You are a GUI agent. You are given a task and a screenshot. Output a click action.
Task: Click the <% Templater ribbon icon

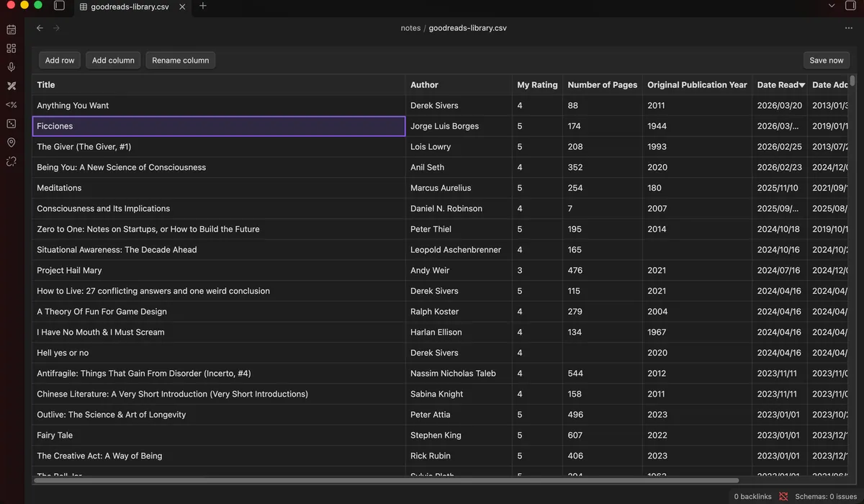point(11,105)
